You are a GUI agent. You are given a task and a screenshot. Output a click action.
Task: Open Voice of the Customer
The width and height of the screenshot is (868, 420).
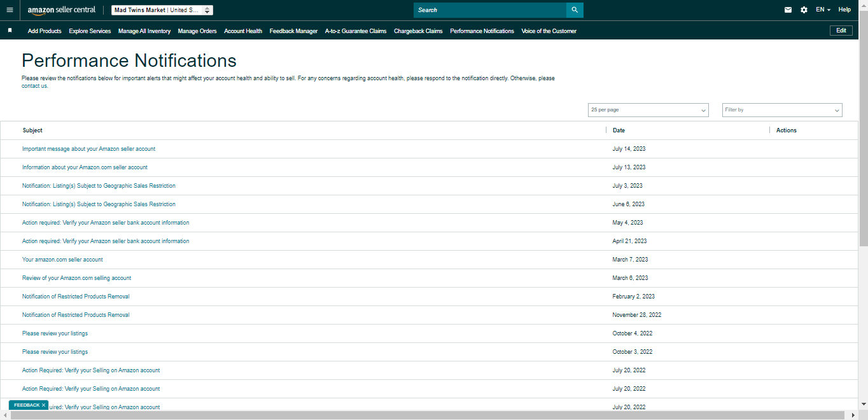click(x=549, y=31)
